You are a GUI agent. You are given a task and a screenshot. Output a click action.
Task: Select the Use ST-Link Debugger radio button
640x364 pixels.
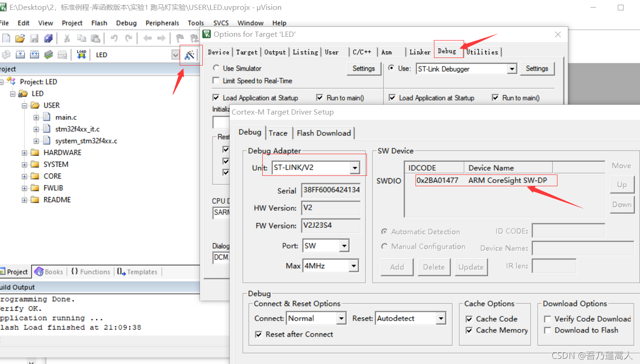(x=391, y=68)
